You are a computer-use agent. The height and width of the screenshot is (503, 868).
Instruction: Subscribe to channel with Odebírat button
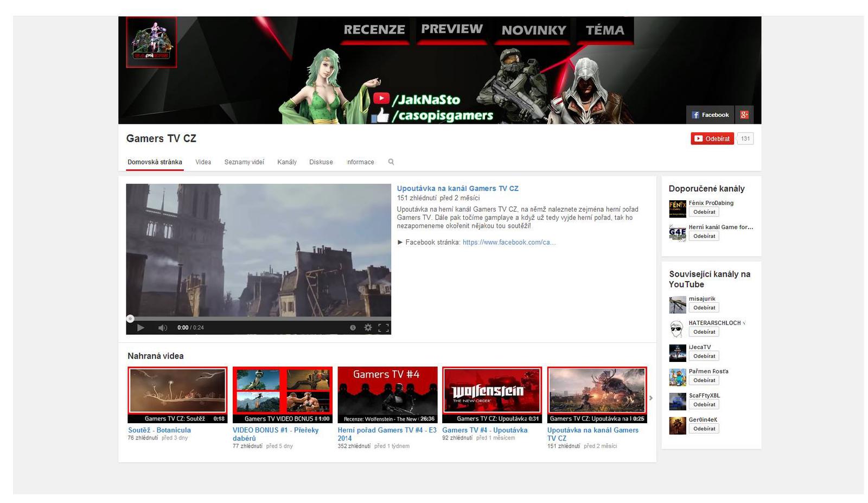(x=712, y=138)
